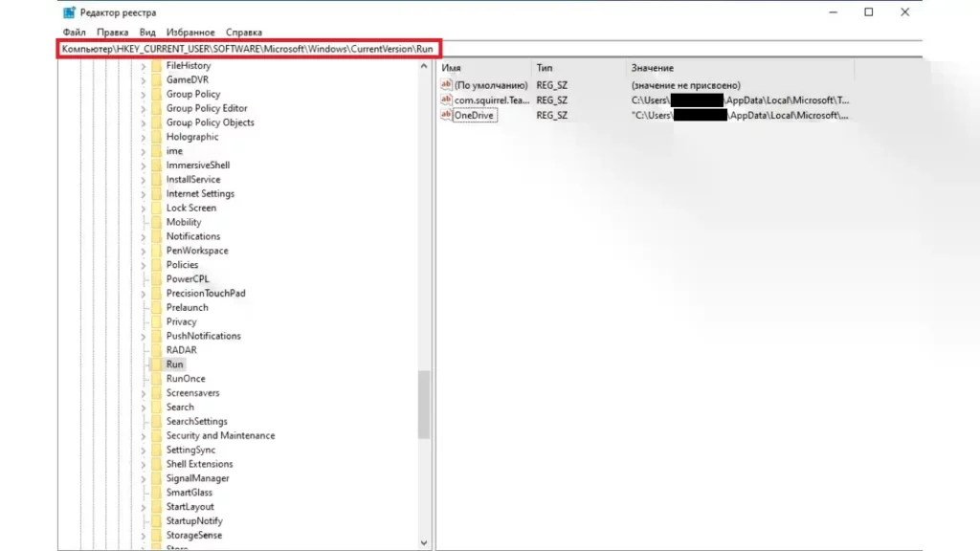Click the Значение column header

point(651,68)
